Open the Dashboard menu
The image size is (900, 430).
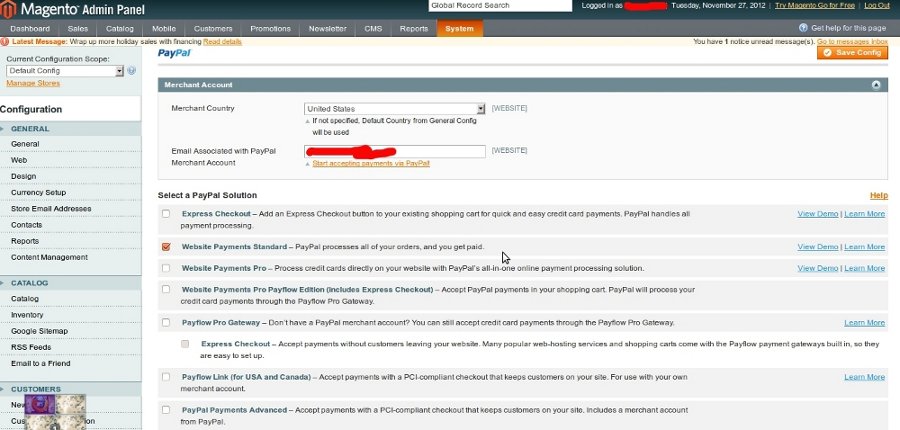tap(30, 29)
